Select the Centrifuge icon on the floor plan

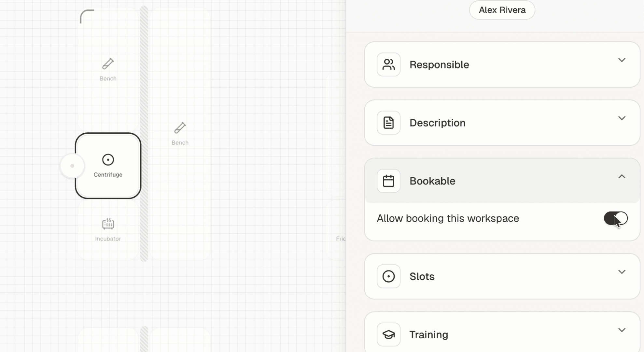pyautogui.click(x=108, y=160)
